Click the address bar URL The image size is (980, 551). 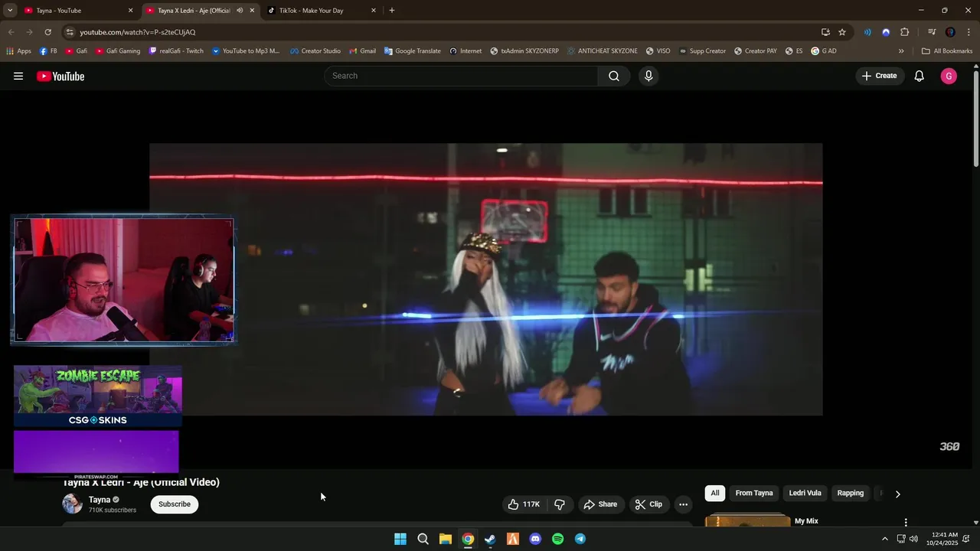pos(138,32)
